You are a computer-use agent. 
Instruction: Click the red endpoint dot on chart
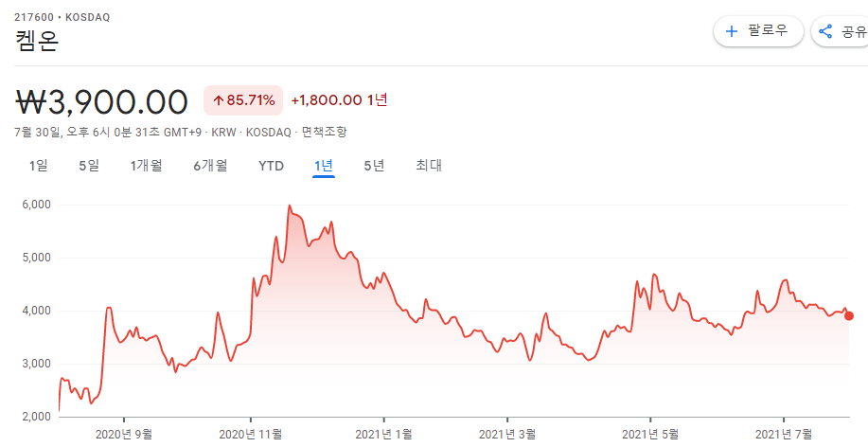tap(849, 316)
